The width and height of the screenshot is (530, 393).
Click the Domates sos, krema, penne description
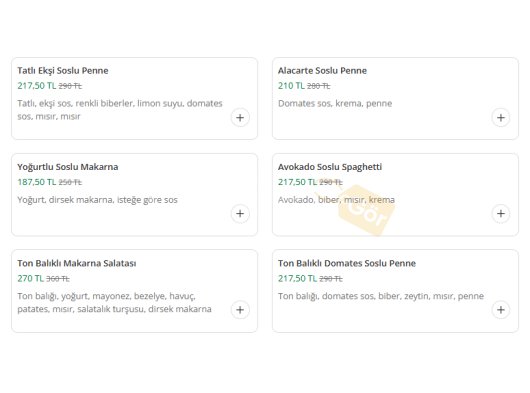335,103
